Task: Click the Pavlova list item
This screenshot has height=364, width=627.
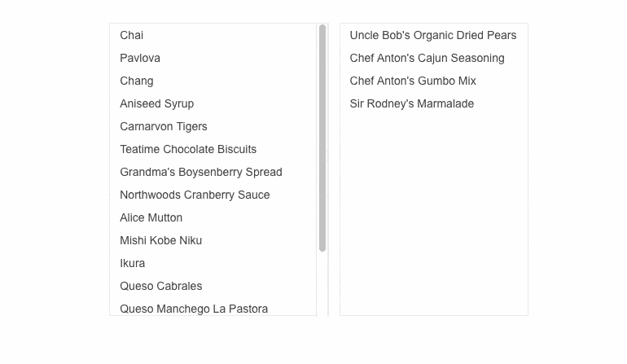Action: (x=140, y=58)
